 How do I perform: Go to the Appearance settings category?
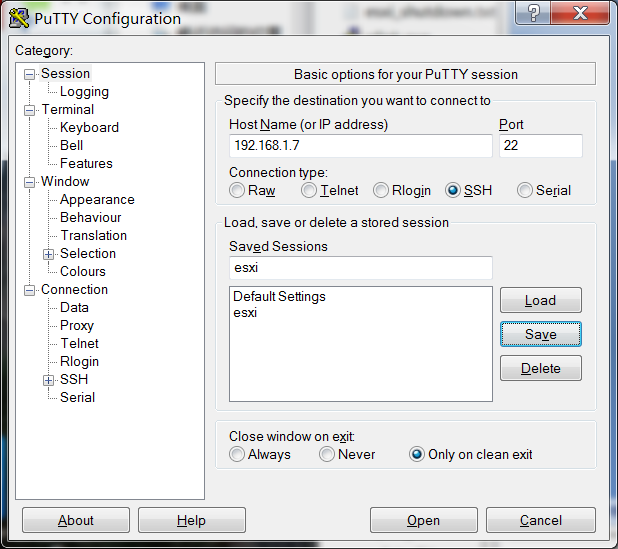pyautogui.click(x=97, y=200)
